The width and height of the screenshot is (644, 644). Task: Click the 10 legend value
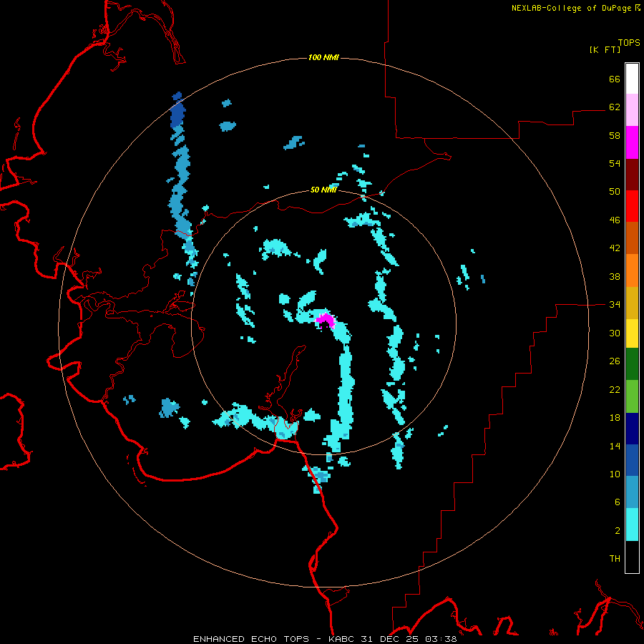(x=615, y=474)
